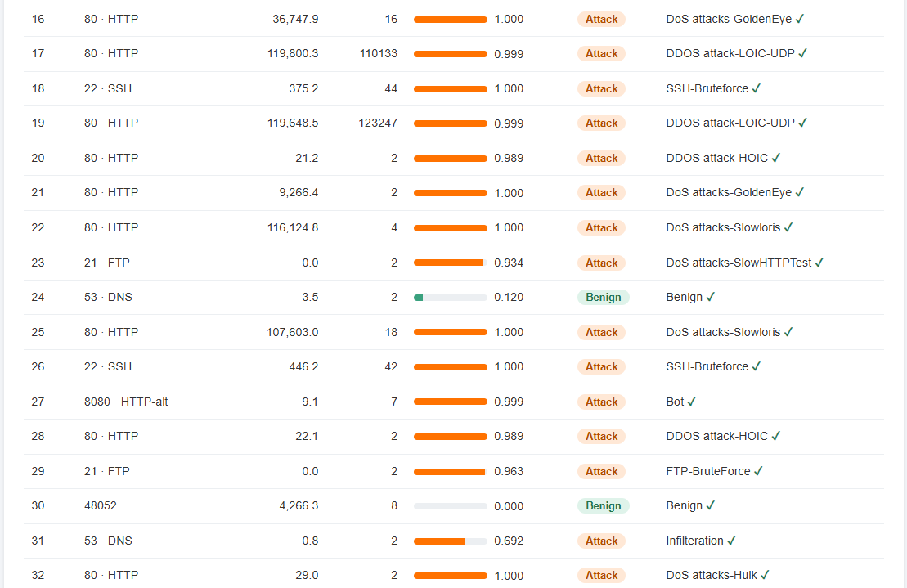Click row number 32 in the index column
Screen dimensions: 907x588
pos(38,575)
